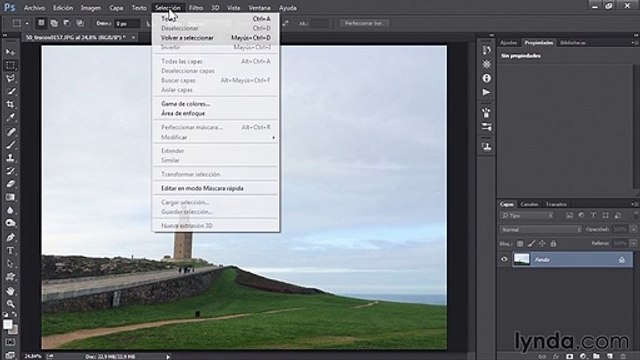Open the History panel icon in the collapsed dock
Viewport: 640px width, 360px height.
pos(486,50)
